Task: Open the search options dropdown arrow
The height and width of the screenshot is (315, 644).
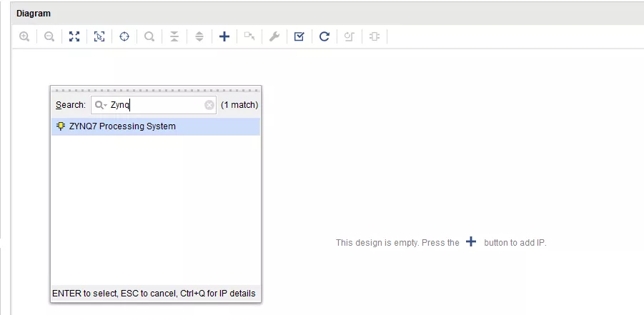Action: pos(101,105)
